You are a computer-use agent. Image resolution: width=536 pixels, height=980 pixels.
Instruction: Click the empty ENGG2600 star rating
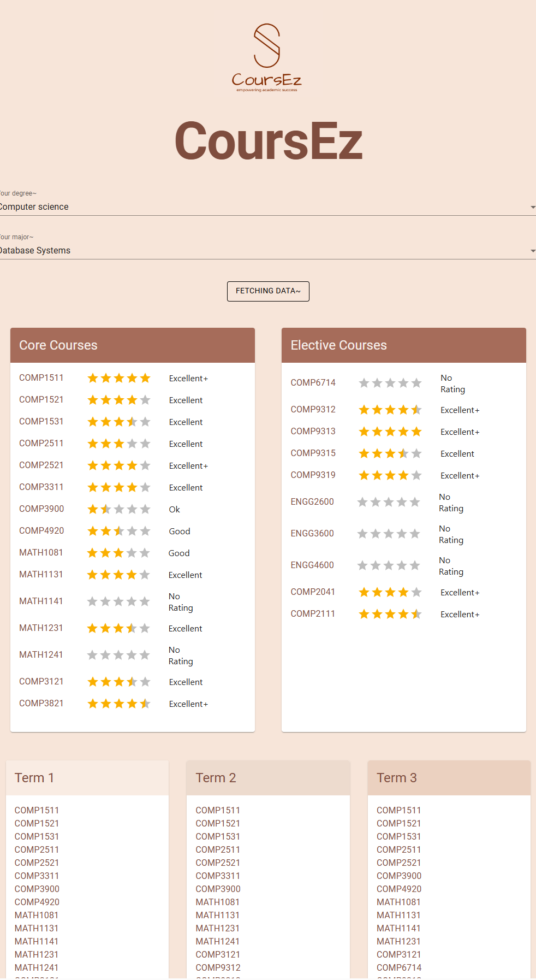click(x=389, y=502)
